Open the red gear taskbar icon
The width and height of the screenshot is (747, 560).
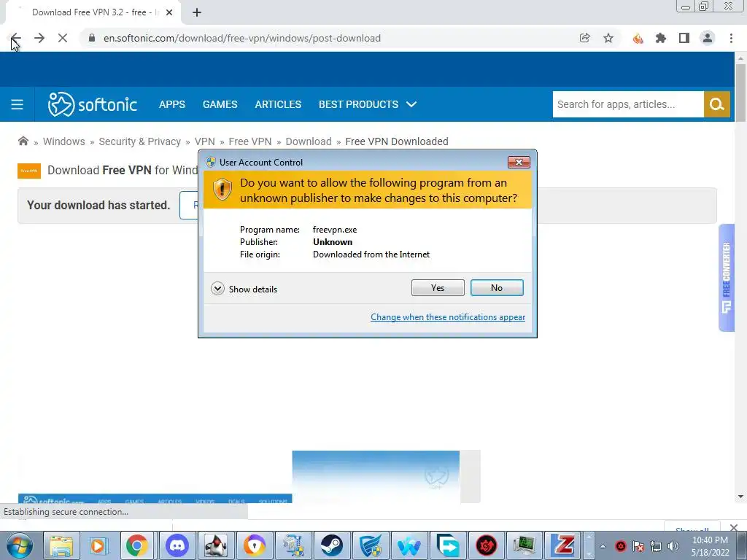point(486,545)
